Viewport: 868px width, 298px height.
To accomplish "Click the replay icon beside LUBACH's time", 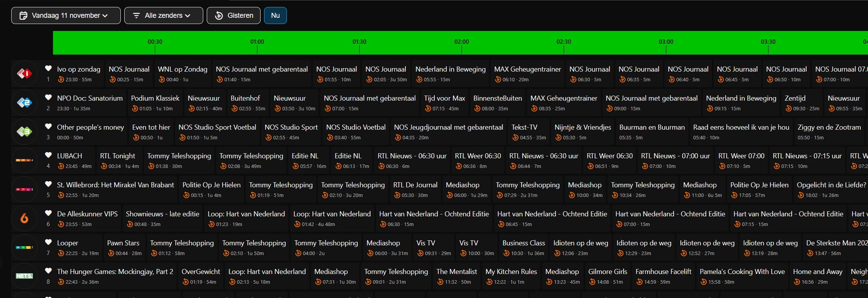I will coord(61,166).
